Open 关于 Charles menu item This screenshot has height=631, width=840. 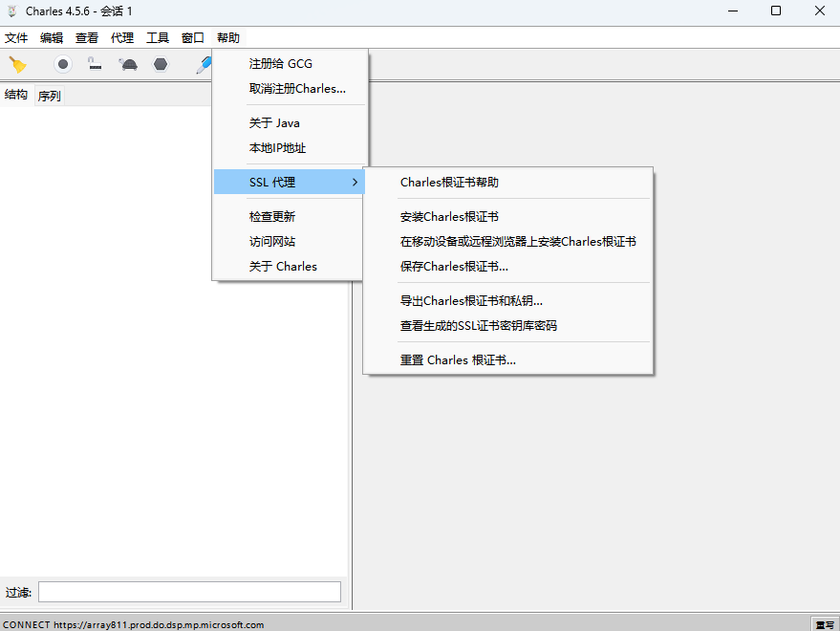(x=290, y=267)
